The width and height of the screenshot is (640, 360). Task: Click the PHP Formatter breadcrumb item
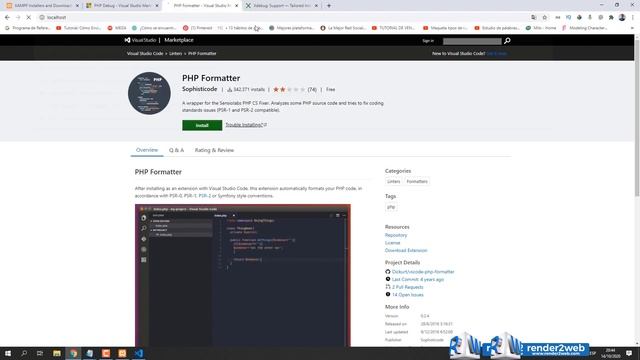202,53
